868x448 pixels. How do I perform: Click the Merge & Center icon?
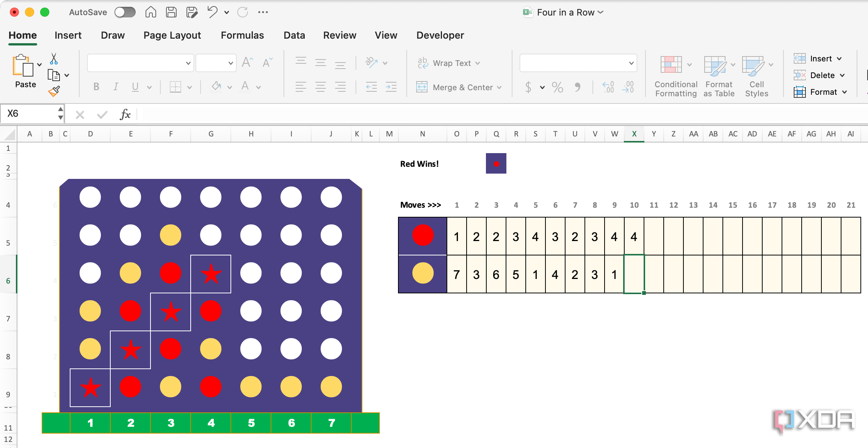click(422, 87)
